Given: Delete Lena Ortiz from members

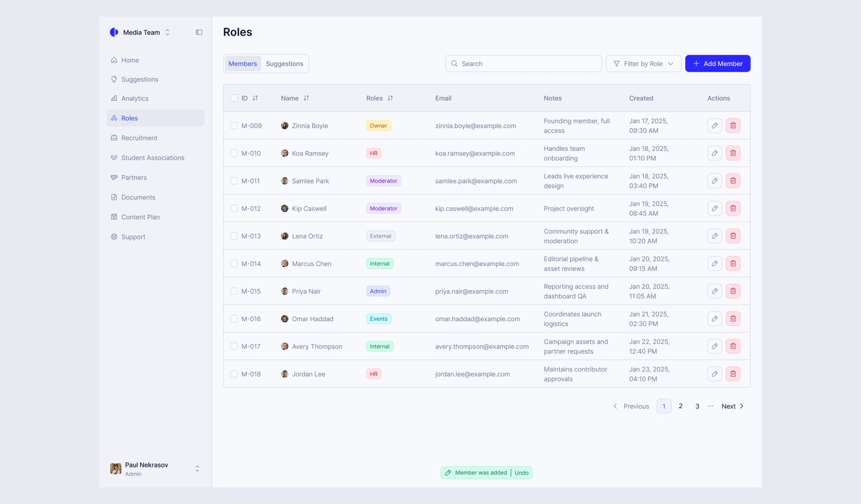Looking at the screenshot, I should (733, 236).
